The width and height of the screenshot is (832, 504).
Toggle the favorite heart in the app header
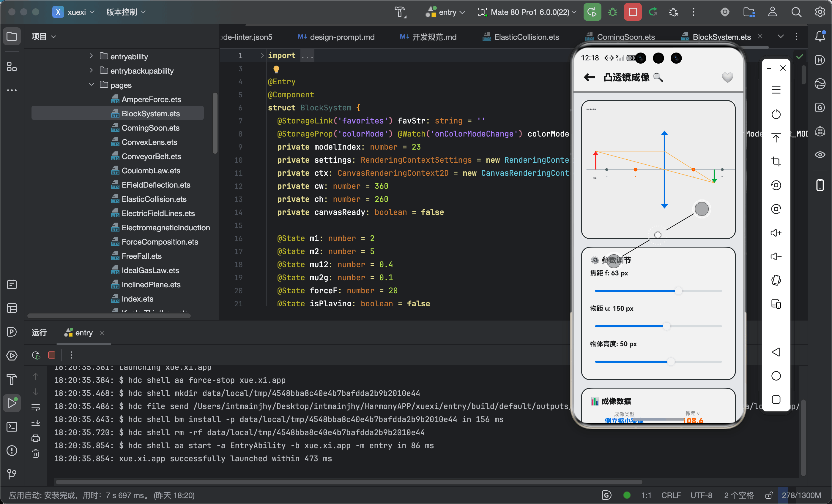coord(727,77)
